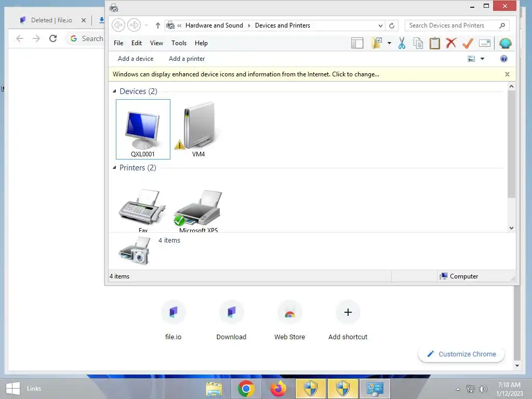Select the VM4 device icon
This screenshot has width=532, height=399.
pyautogui.click(x=198, y=129)
